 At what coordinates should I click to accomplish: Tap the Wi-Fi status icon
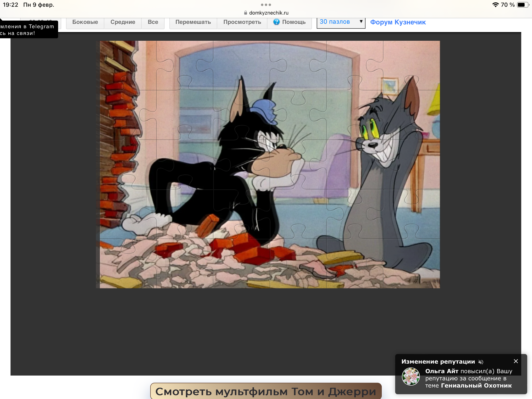[495, 5]
